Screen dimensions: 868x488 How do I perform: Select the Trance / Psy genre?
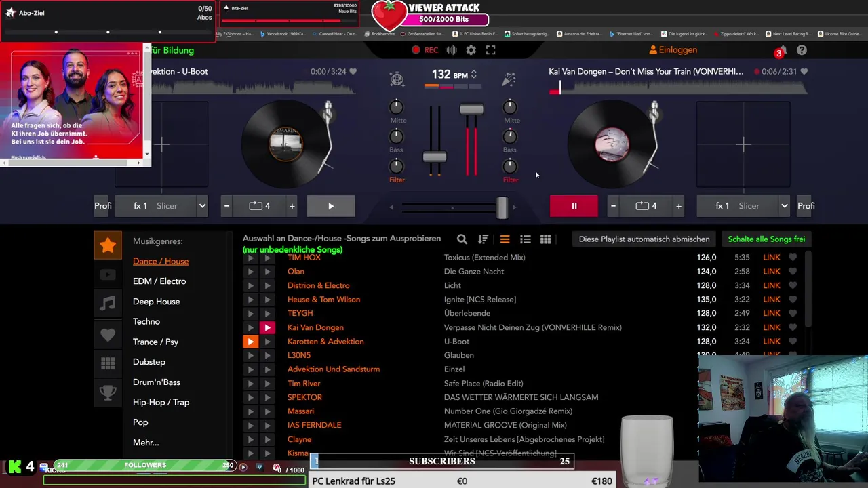click(x=155, y=342)
